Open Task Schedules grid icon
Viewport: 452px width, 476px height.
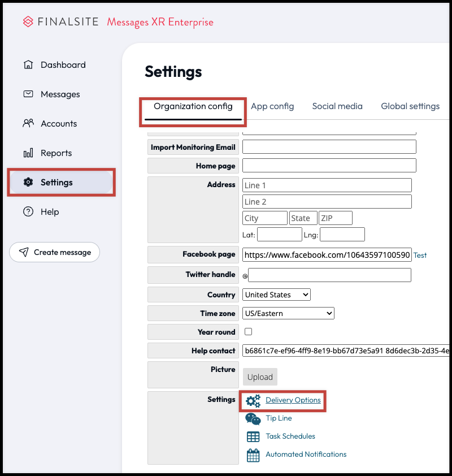[252, 436]
